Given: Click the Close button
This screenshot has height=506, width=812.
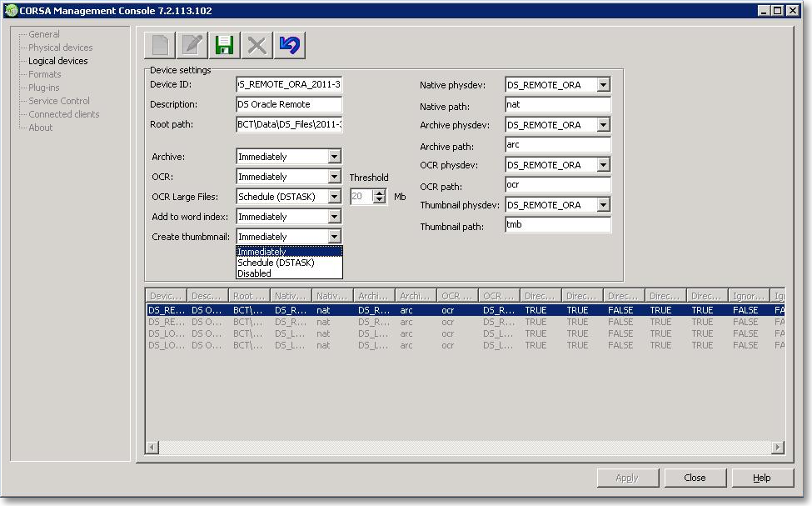Looking at the screenshot, I should (695, 478).
